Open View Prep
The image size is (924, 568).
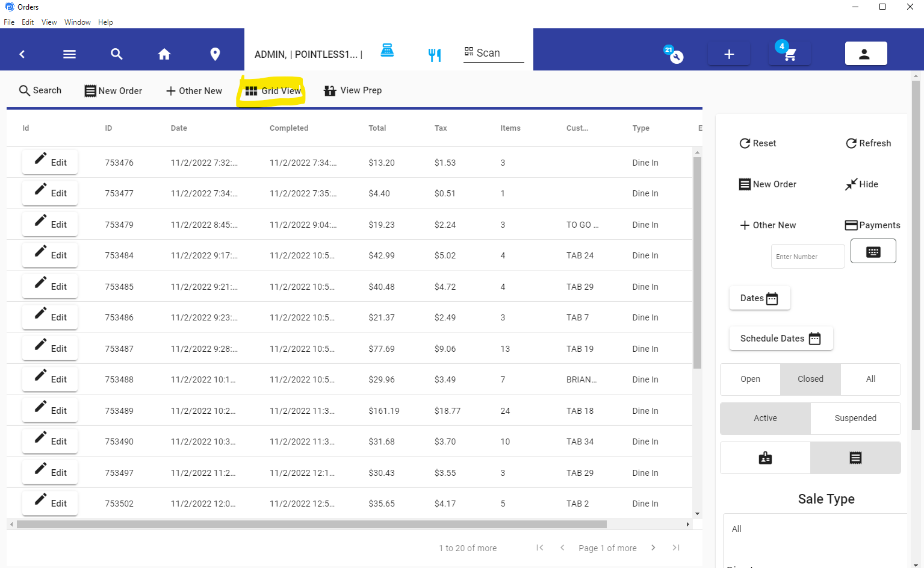[353, 90]
